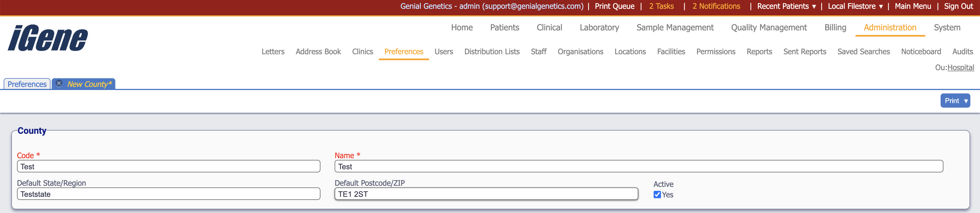
Task: Expand the Local Filestore dropdown
Action: point(855,7)
